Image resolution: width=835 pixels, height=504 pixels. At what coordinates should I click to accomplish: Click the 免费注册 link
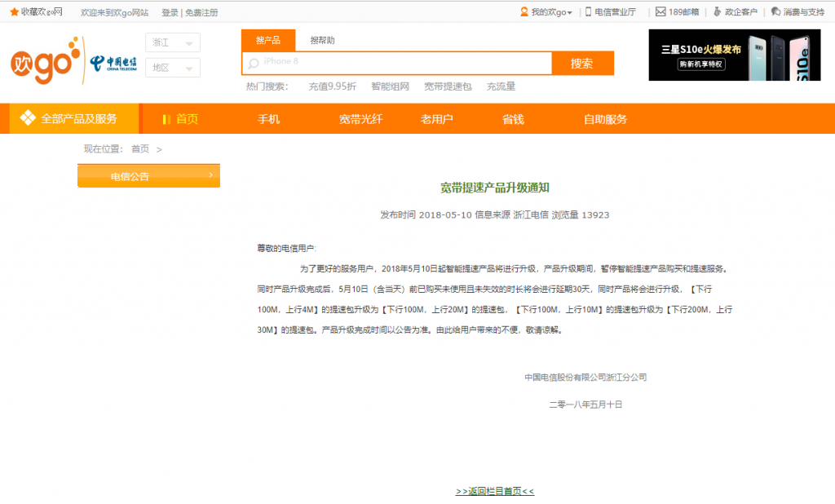(x=201, y=12)
